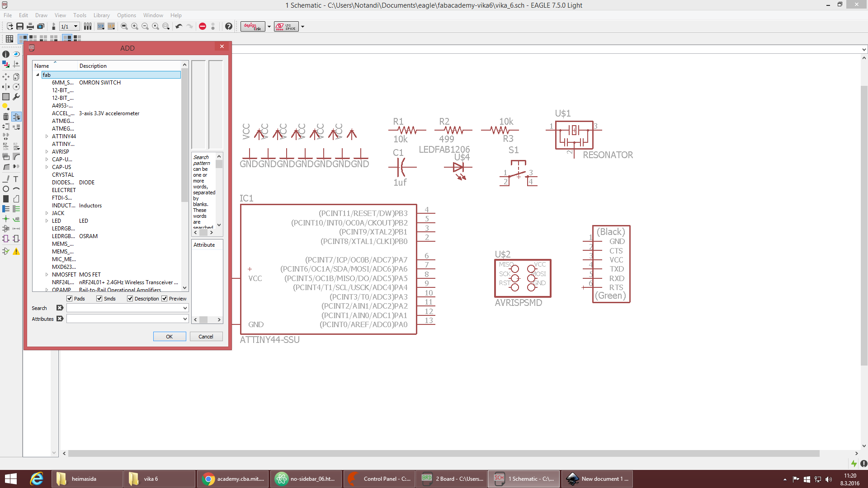Viewport: 868px width, 488px height.
Task: Click the Zoom in magnifier icon
Action: click(135, 26)
